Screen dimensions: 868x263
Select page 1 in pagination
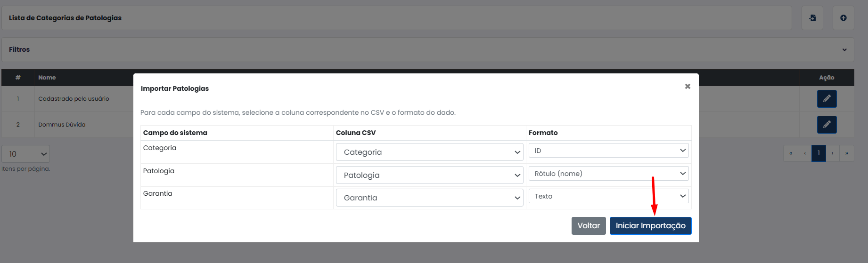tap(819, 153)
